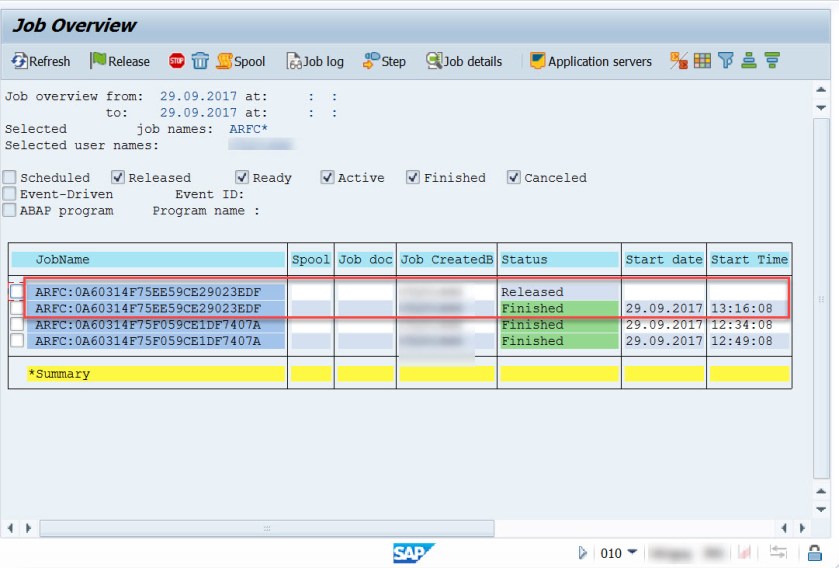This screenshot has height=568, width=839.
Task: Show Application servers
Action: point(591,62)
